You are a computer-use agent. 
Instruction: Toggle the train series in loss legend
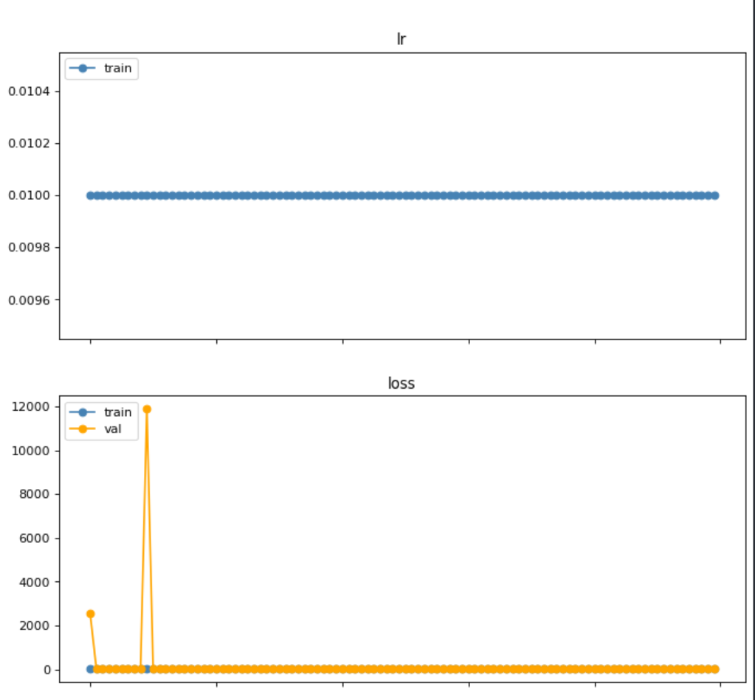click(111, 412)
